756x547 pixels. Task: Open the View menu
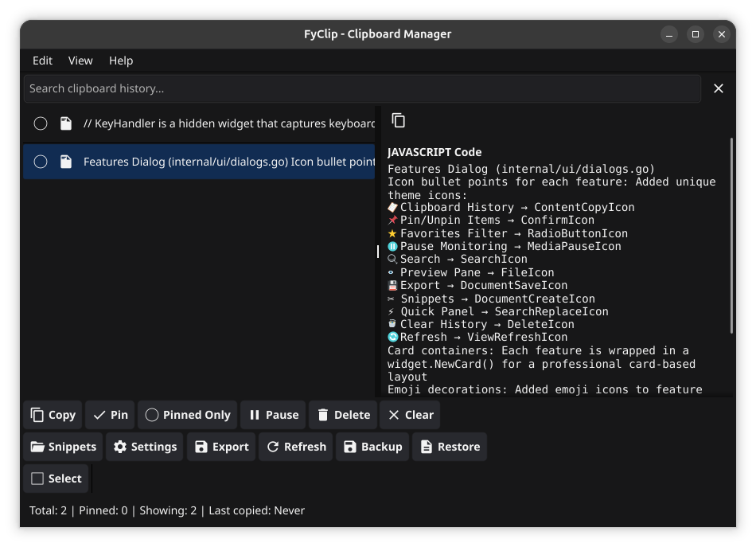[80, 61]
